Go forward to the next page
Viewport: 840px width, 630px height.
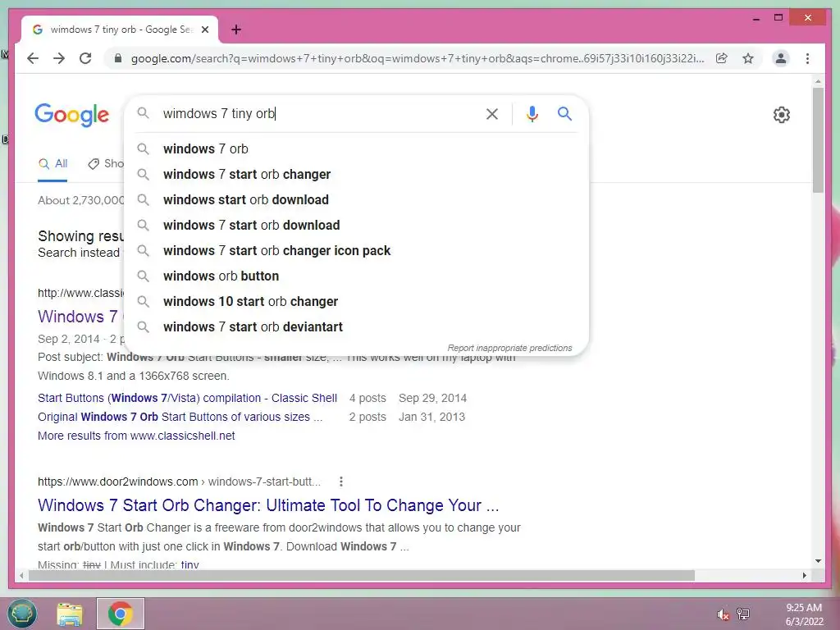(59, 58)
